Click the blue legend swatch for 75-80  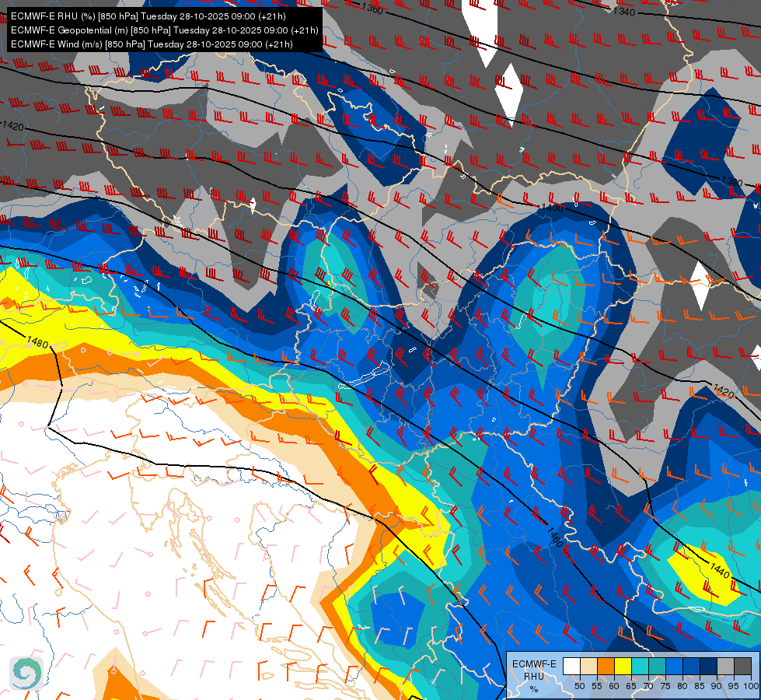click(x=674, y=666)
